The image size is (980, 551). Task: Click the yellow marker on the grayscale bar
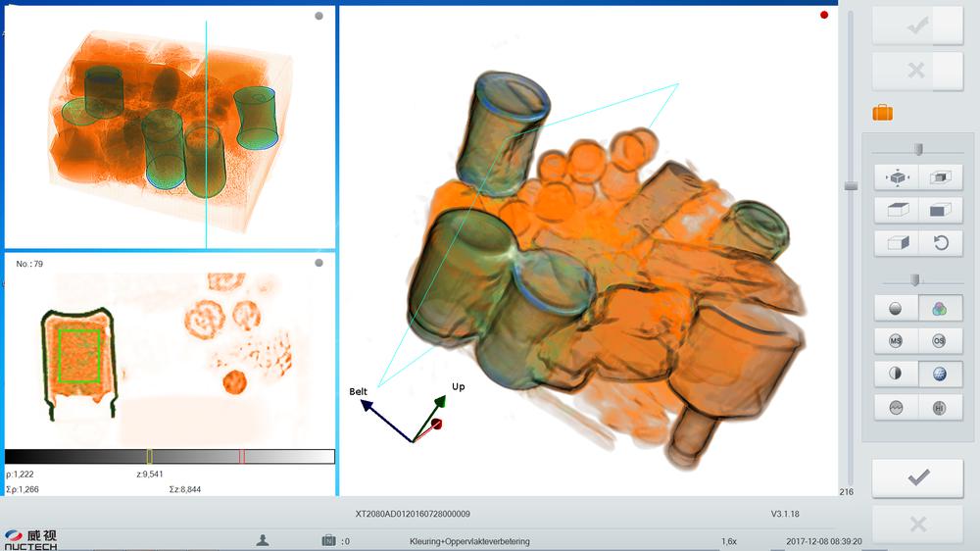(x=149, y=456)
